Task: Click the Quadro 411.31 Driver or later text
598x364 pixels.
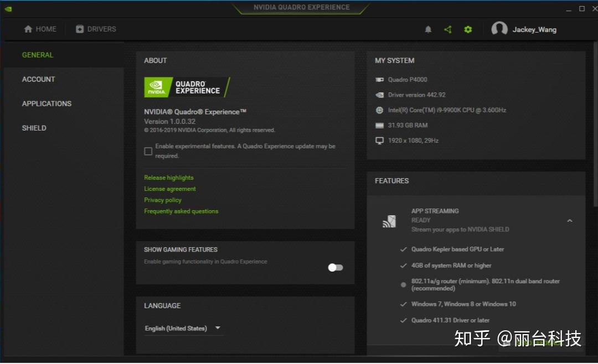Action: click(x=450, y=320)
